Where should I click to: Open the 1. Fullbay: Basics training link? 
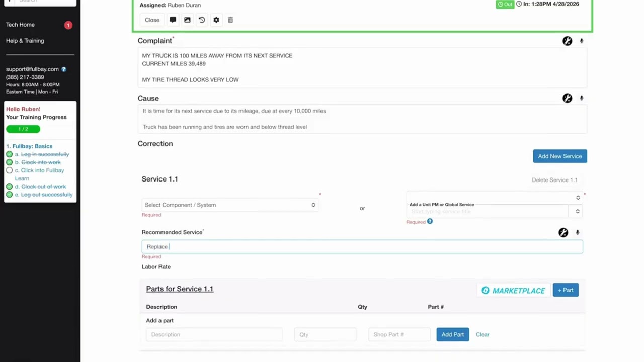click(29, 146)
